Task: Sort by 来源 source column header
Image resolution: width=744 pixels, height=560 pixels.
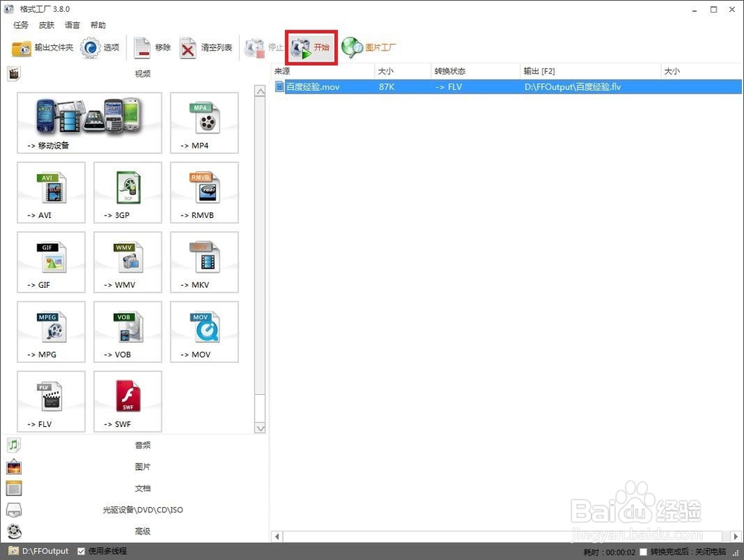Action: (323, 71)
